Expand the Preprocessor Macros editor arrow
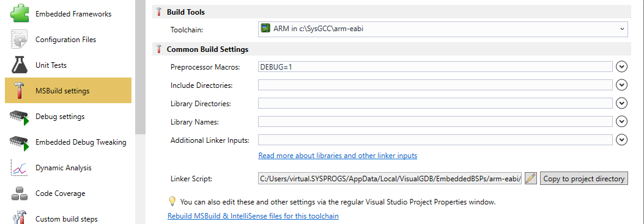The image size is (644, 224). (622, 66)
